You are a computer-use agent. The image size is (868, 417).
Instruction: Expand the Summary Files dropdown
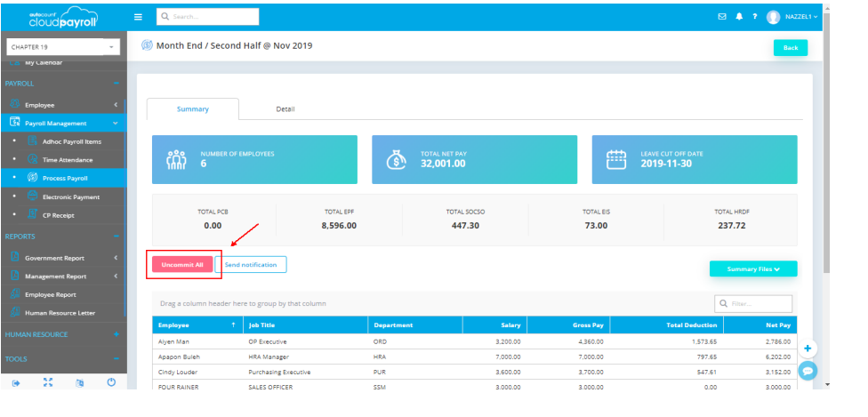coord(752,269)
